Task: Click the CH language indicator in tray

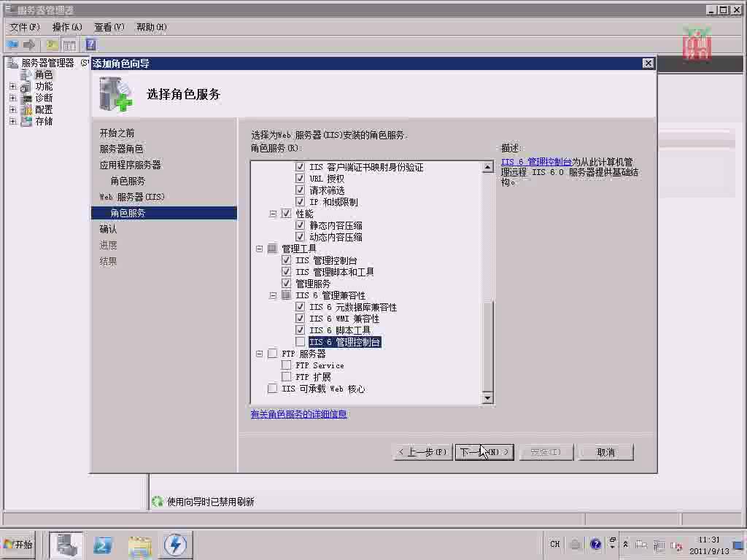Action: click(555, 544)
